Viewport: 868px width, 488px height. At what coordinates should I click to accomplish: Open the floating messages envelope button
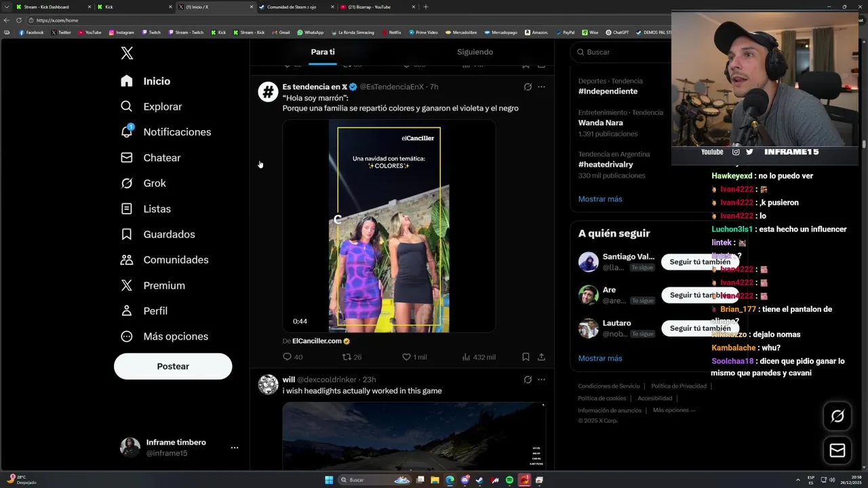pos(837,451)
